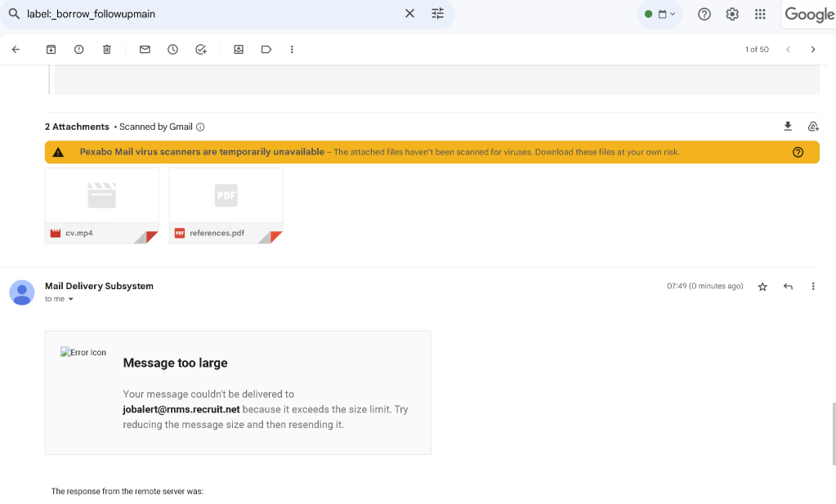Snooze this conversation
836x504 pixels.
click(x=172, y=50)
